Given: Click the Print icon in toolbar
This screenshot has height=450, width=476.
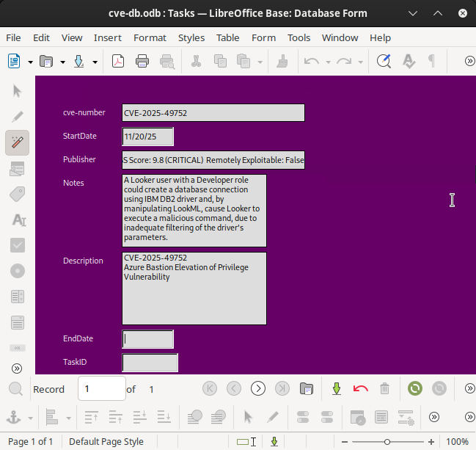Looking at the screenshot, I should pyautogui.click(x=142, y=62).
